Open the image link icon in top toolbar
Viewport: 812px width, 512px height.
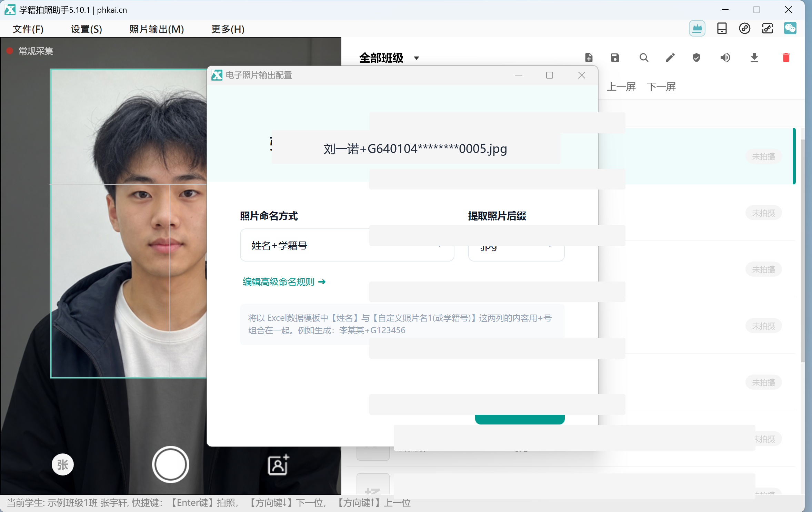(x=767, y=29)
